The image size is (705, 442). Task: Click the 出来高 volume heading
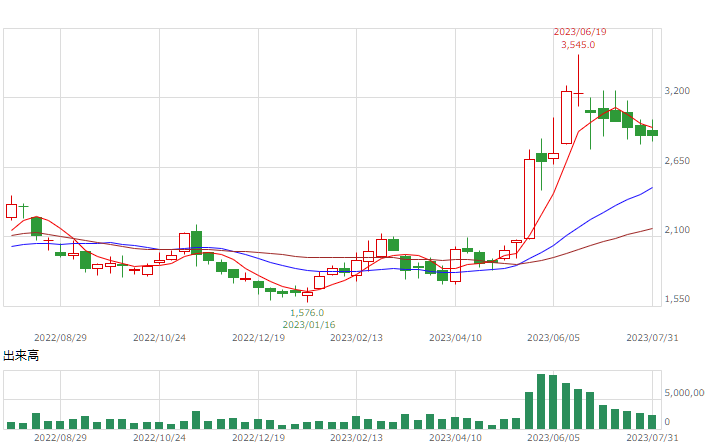[x=21, y=356]
